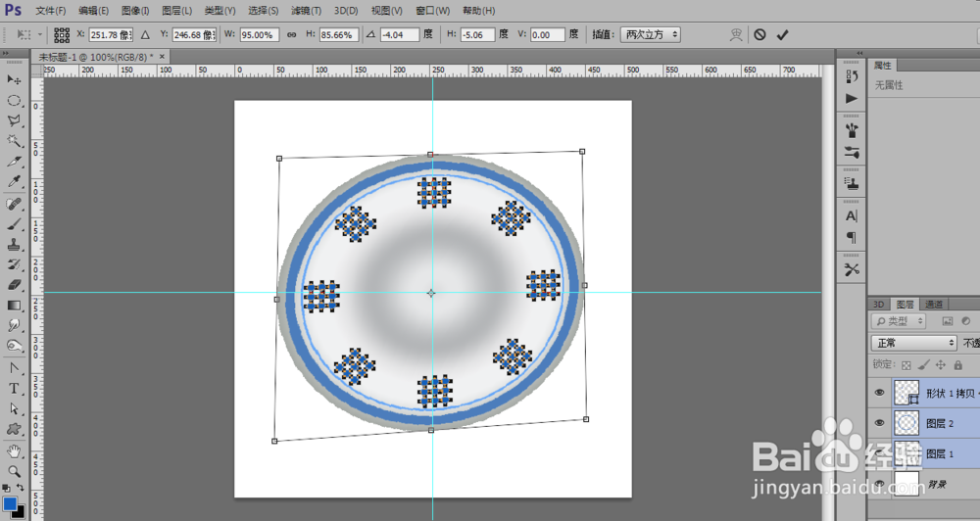Open the Character panel icon
The width and height of the screenshot is (980, 521).
point(852,216)
